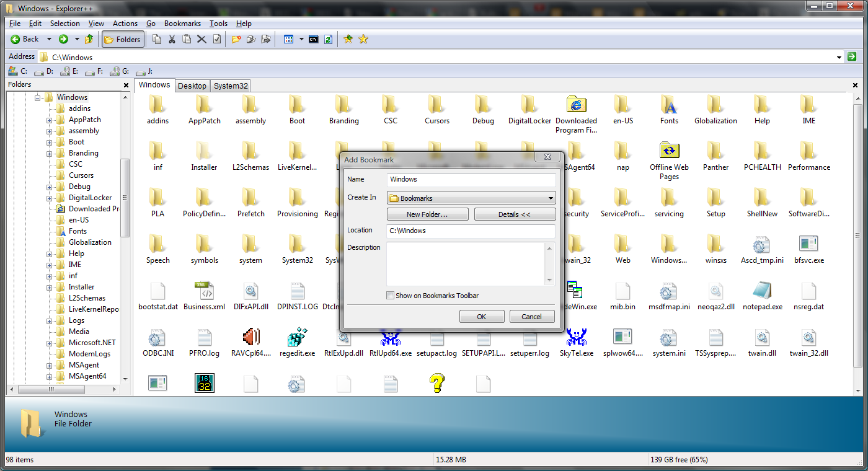Viewport: 868px width, 471px height.
Task: Click the New Folder toolbar icon
Action: [x=236, y=39]
